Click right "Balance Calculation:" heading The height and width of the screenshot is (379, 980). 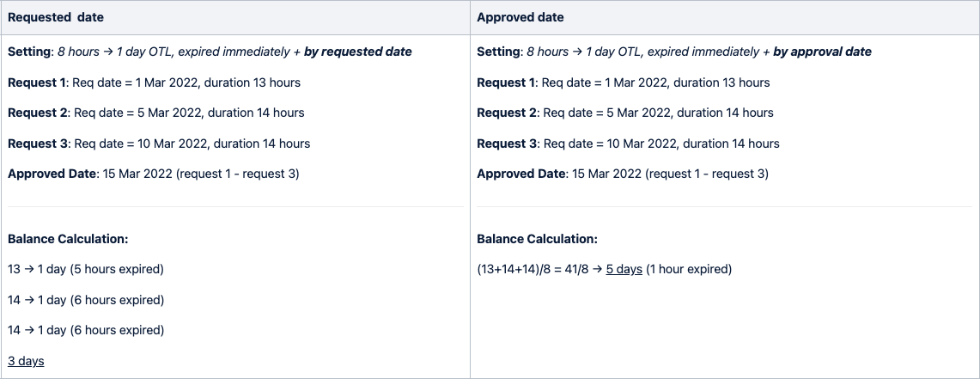[x=537, y=239]
